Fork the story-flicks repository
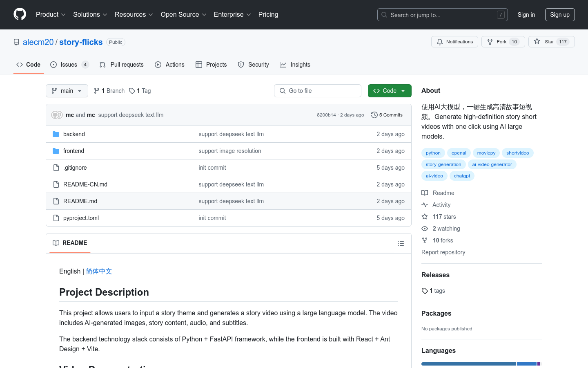 (x=503, y=42)
